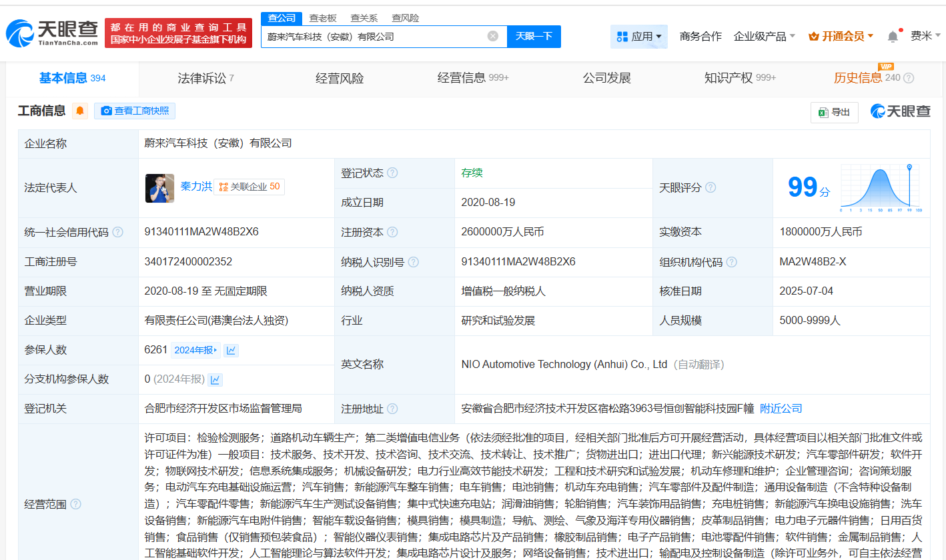946x560 pixels.
Task: Open the score distribution chart
Action: [x=881, y=187]
